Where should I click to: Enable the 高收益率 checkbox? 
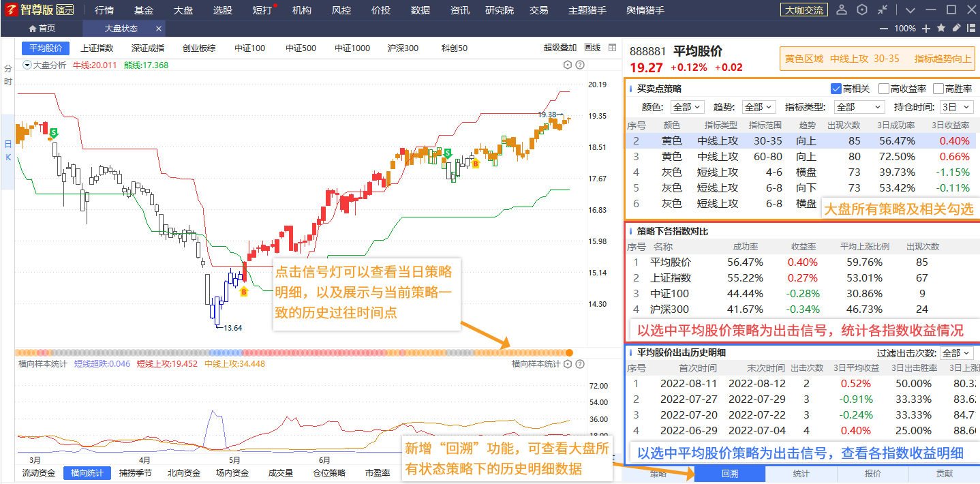[x=884, y=89]
